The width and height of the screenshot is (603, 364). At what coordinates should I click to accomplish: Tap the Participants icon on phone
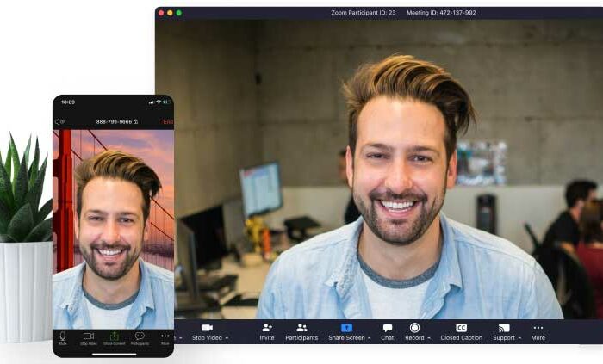140,336
